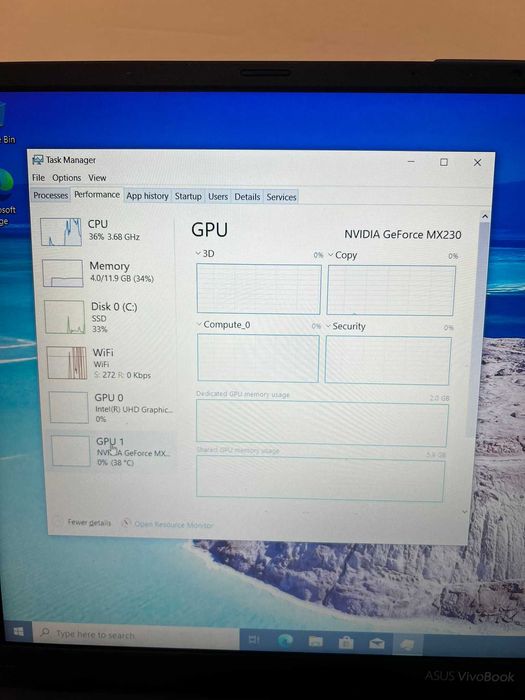Open the View menu
Screen dimensions: 525x700
[x=97, y=178]
